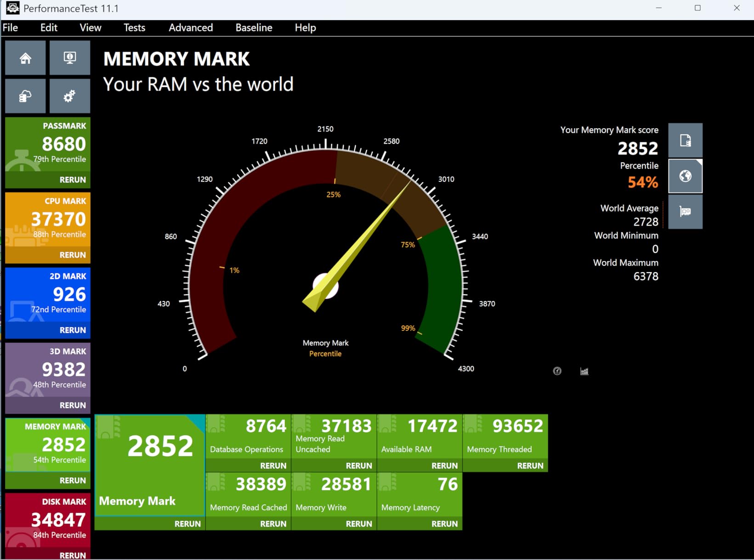Select the globe world comparison icon
The height and width of the screenshot is (560, 754).
pos(685,176)
